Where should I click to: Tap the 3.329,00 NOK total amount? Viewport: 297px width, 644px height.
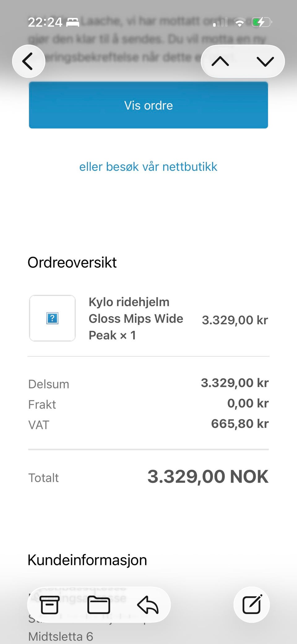pos(208,476)
